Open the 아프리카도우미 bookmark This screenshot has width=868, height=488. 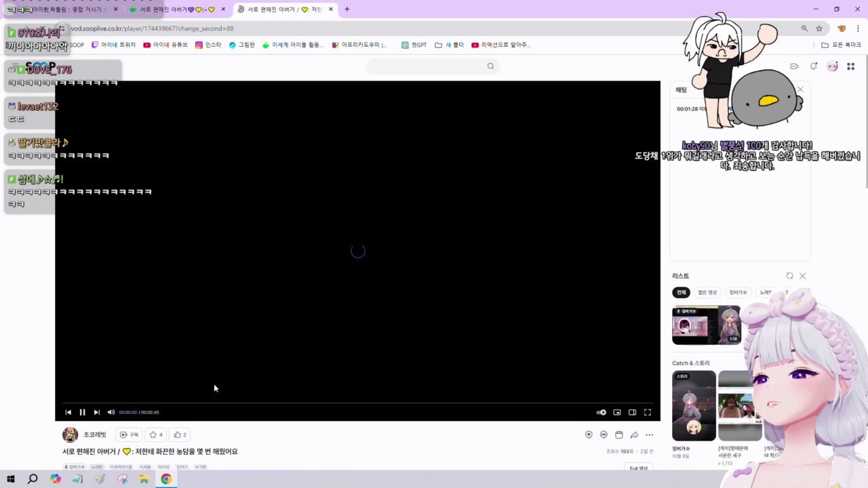pyautogui.click(x=359, y=45)
